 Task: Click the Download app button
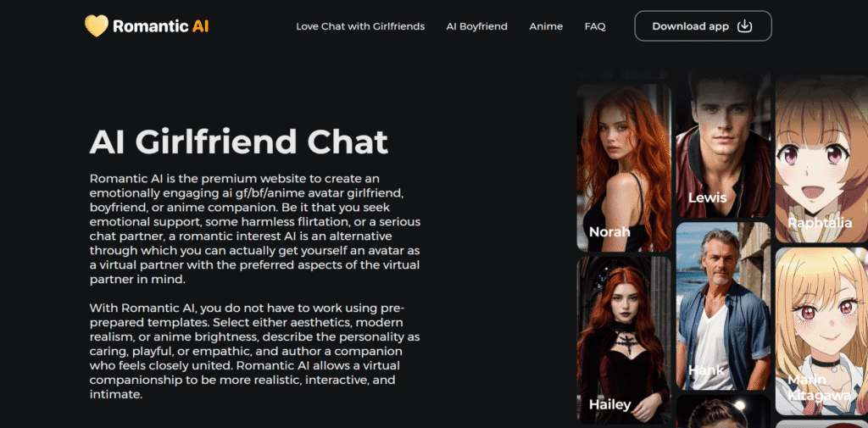coord(703,26)
